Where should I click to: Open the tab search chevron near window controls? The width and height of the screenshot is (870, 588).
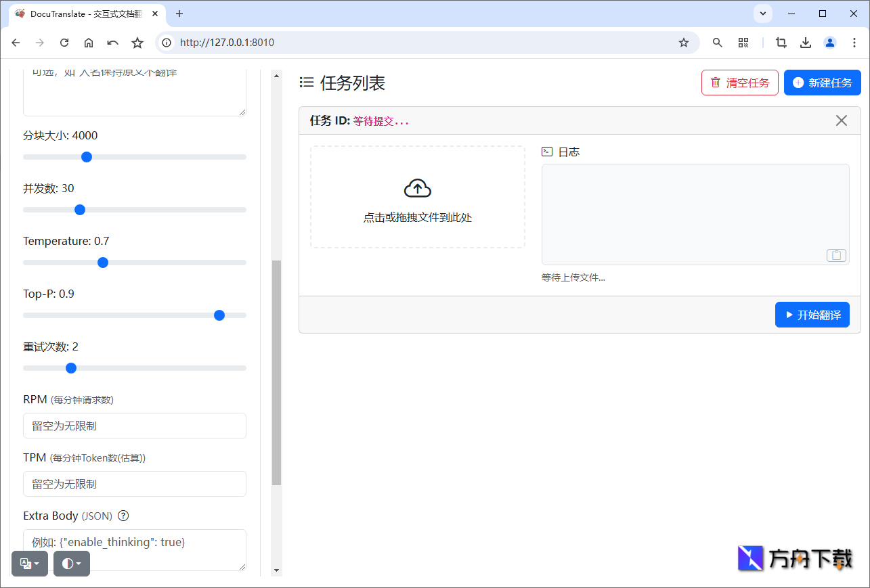762,14
